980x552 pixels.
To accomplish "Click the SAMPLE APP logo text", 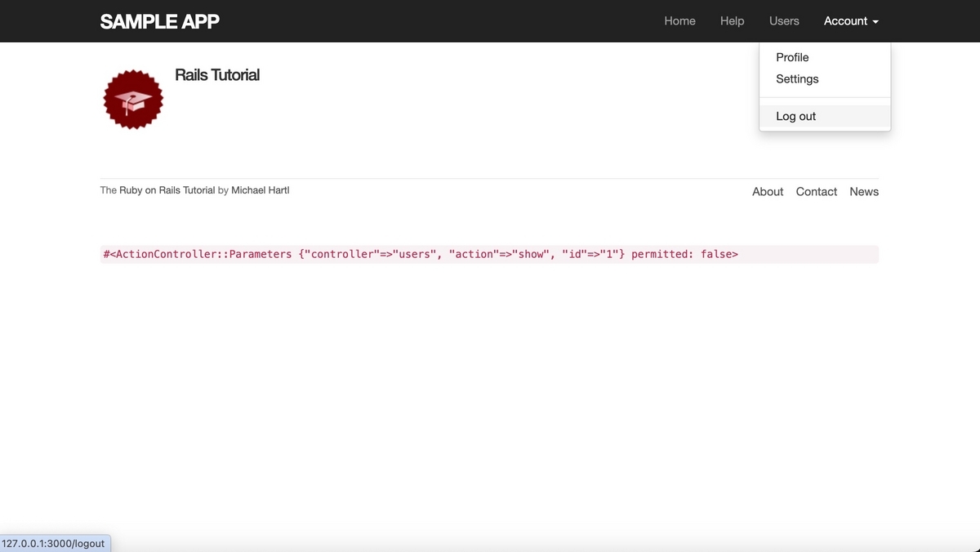I will pyautogui.click(x=159, y=21).
